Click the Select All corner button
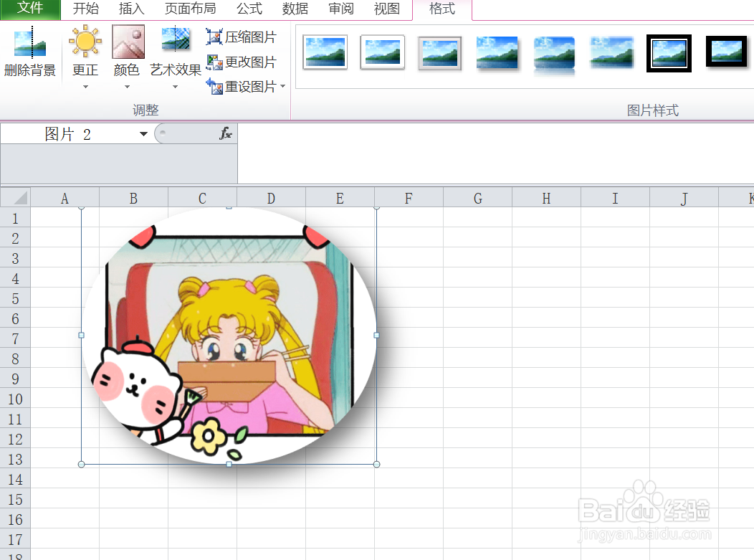Viewport: 754px width, 560px height. point(15,197)
